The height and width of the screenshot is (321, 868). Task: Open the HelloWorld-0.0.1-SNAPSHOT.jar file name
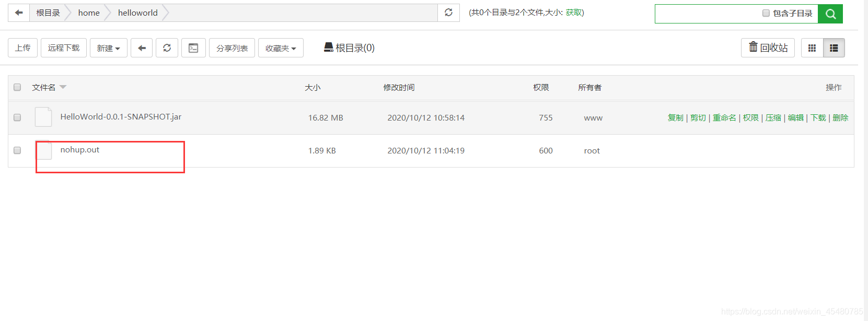[x=121, y=117]
